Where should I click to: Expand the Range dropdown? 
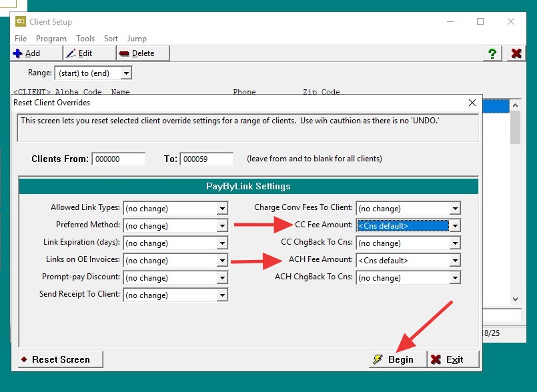pyautogui.click(x=126, y=73)
